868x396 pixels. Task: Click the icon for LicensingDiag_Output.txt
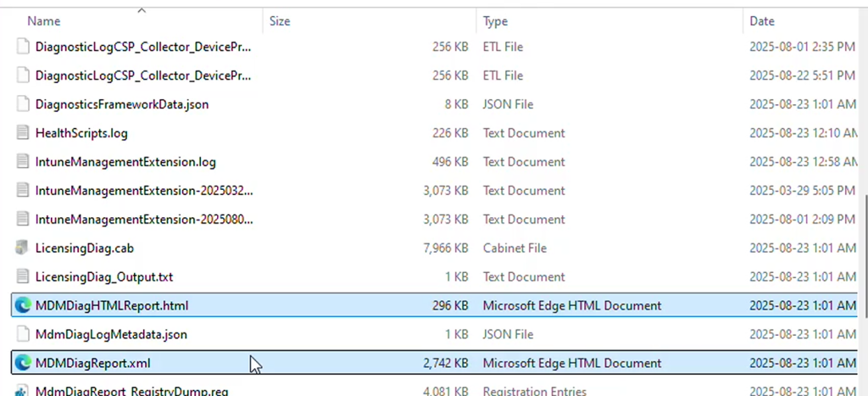coord(23,277)
